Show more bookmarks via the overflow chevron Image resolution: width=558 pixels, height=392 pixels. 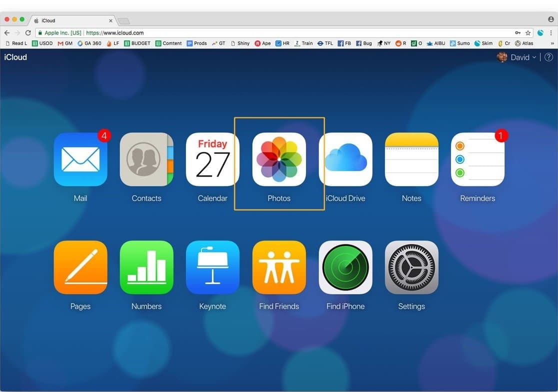click(x=552, y=43)
